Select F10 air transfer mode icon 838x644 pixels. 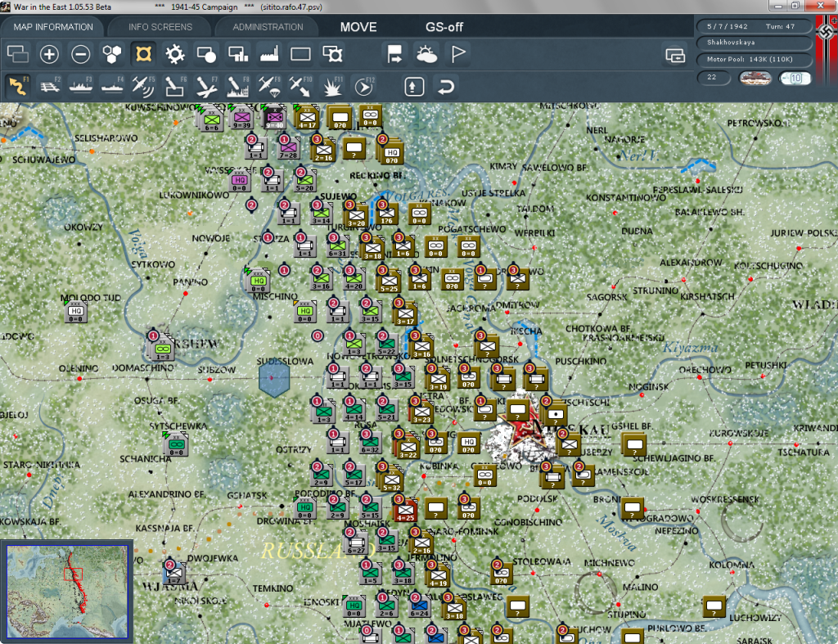pos(301,86)
